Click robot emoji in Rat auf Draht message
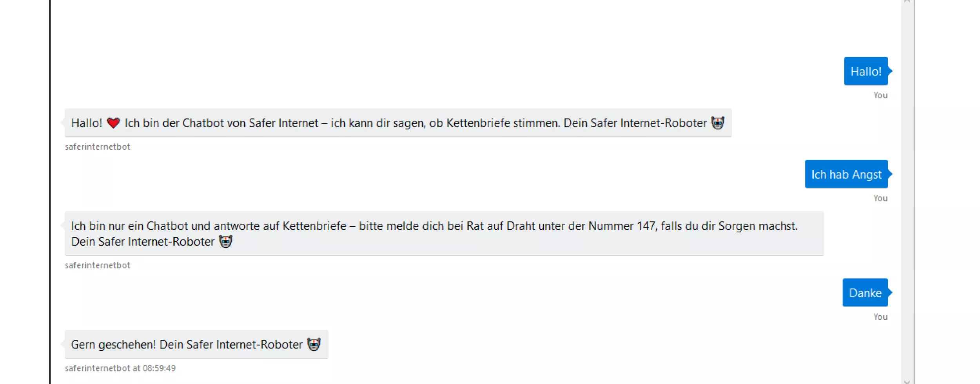The width and height of the screenshot is (980, 384). tap(226, 241)
